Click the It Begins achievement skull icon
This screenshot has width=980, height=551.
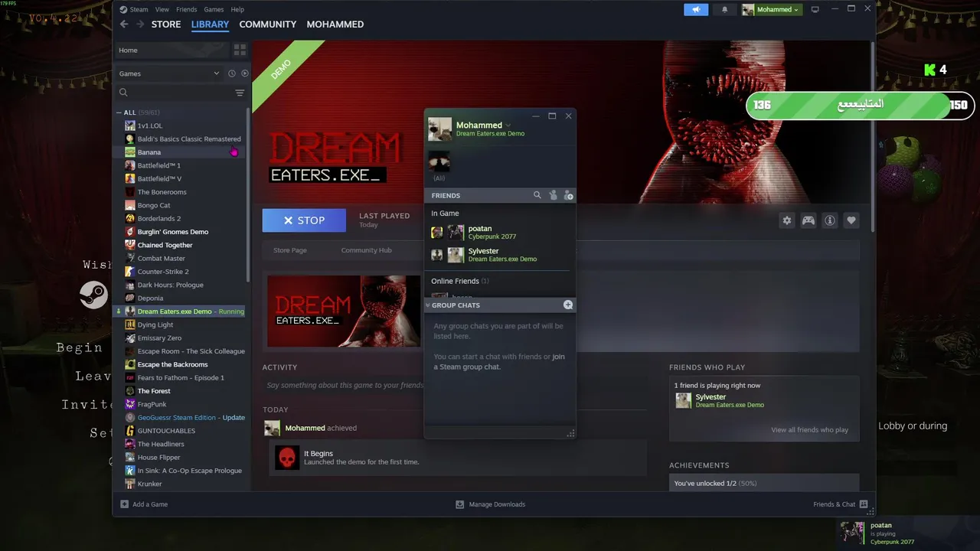[x=287, y=458]
